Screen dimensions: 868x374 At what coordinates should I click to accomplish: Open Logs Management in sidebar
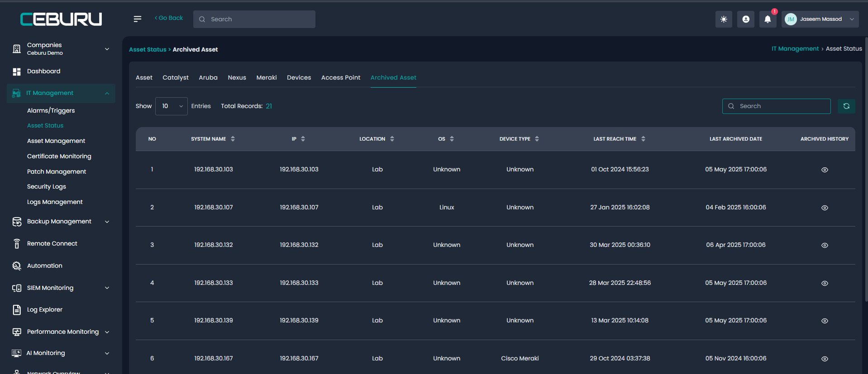point(55,202)
